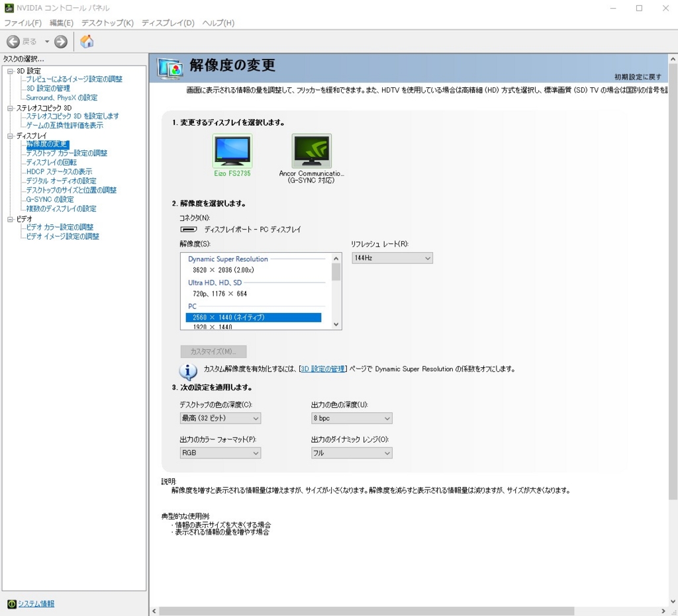Viewport: 678px width, 616px height.
Task: Open the 出力の色の深度 8 bpc dropdown
Action: 352,418
